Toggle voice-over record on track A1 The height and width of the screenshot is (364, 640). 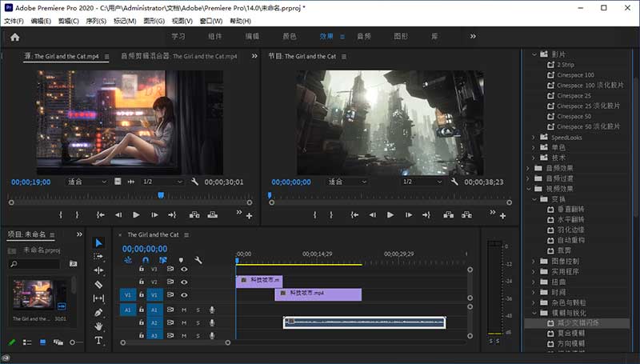(x=212, y=310)
